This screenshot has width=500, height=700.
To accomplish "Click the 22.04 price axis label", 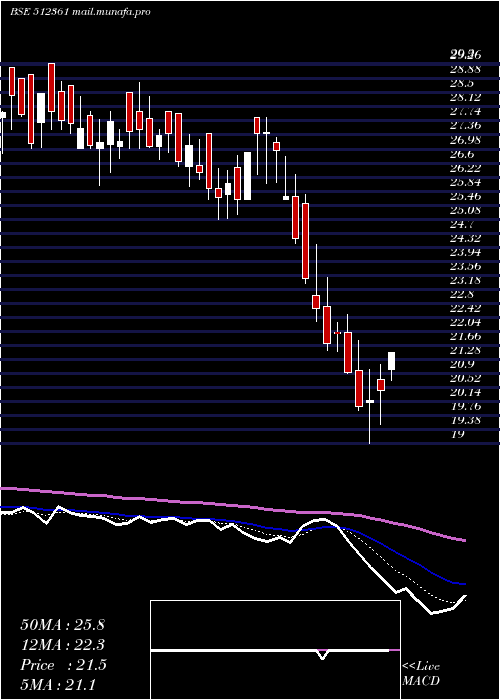I will coord(465,322).
